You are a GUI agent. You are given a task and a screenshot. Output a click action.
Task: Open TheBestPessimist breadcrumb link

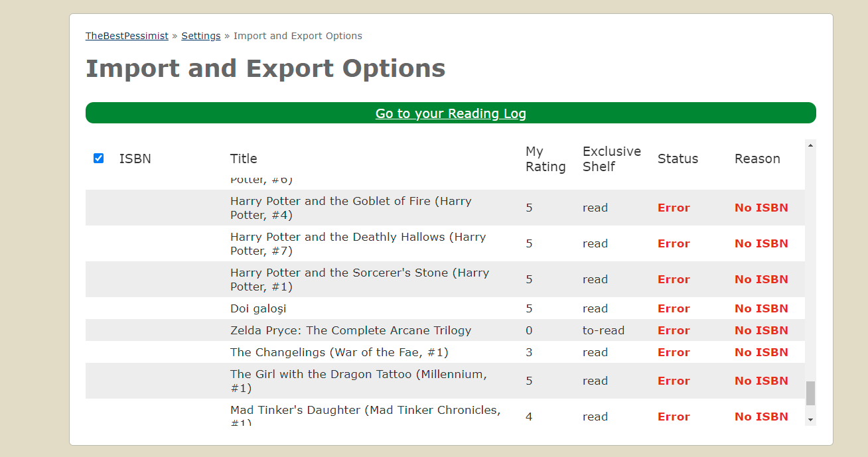tap(127, 36)
